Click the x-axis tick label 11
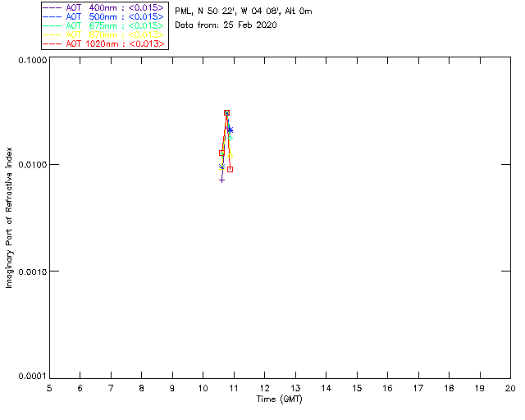Screen dimensions: 525x420 coord(234,388)
